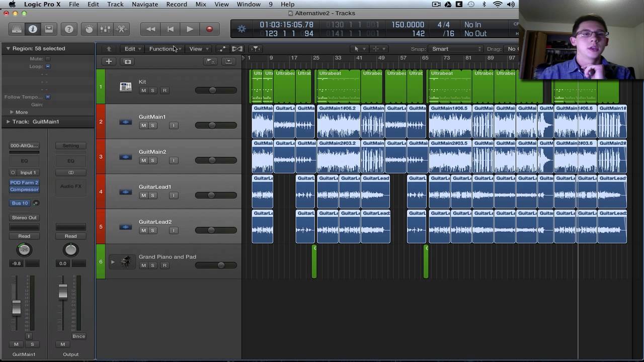Image resolution: width=644 pixels, height=362 pixels.
Task: Show the Toolbar using its control bar icon
Action: pos(49,29)
